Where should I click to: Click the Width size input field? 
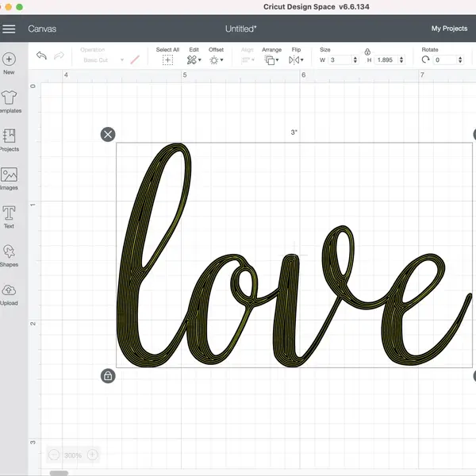tap(341, 59)
